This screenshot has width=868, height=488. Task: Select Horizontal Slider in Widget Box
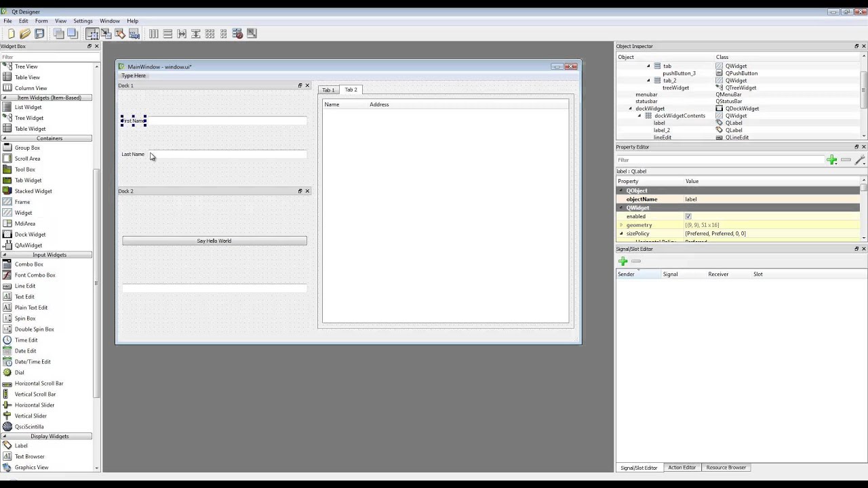point(34,405)
